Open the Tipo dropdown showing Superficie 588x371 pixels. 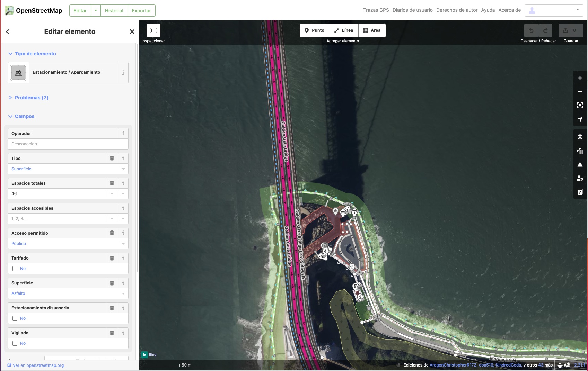pyautogui.click(x=68, y=169)
